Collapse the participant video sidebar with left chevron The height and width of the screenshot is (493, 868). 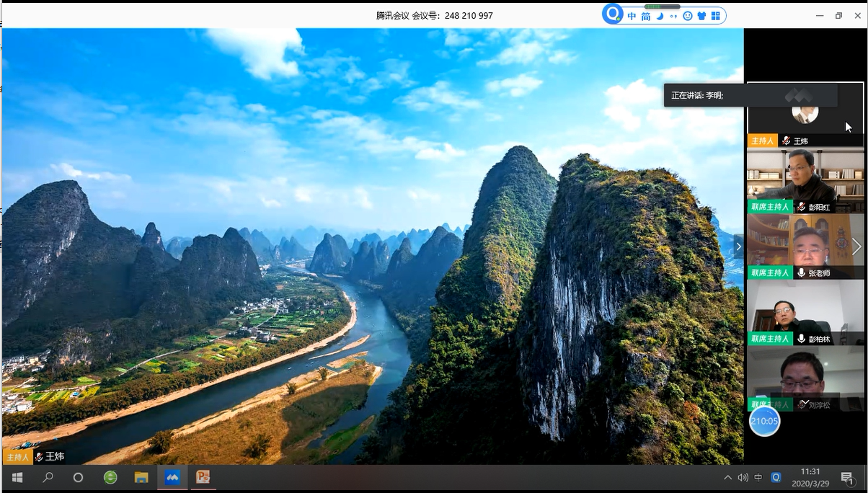[x=738, y=246]
